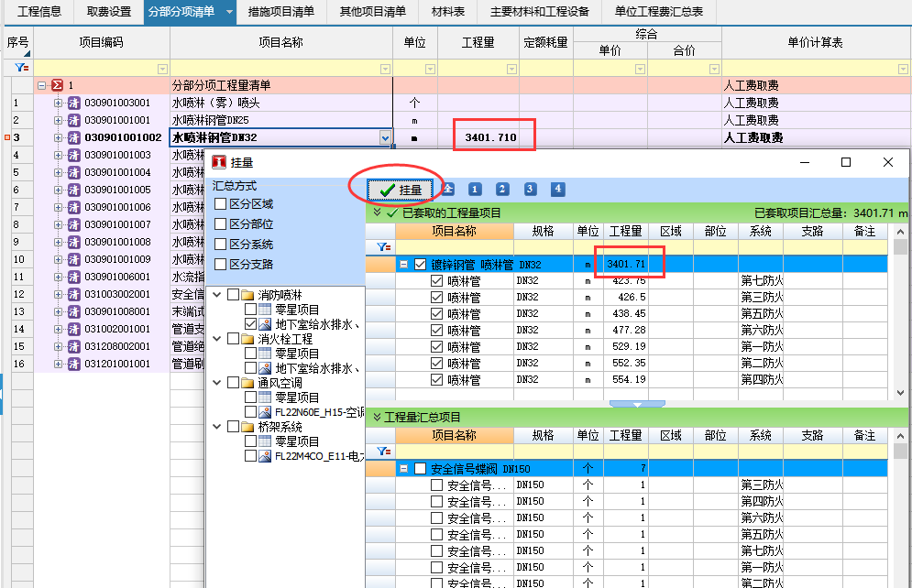Enable the 区分区域 checkbox
The image size is (912, 588).
[x=221, y=204]
